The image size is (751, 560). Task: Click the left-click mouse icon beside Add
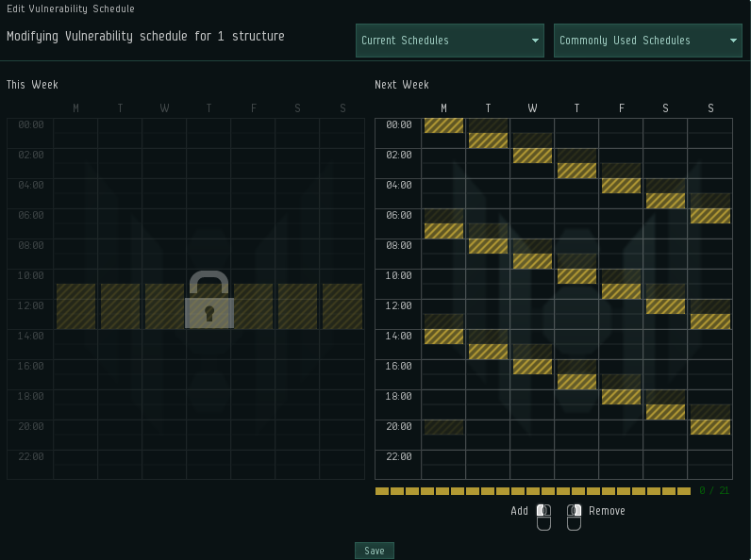click(543, 517)
